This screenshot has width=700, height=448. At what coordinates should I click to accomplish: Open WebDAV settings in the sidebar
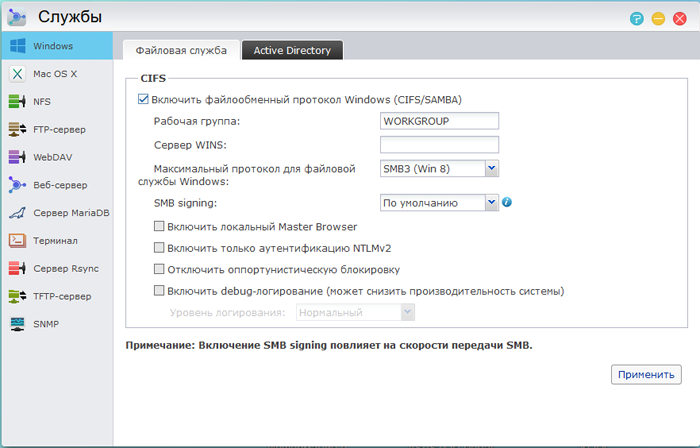[57, 157]
